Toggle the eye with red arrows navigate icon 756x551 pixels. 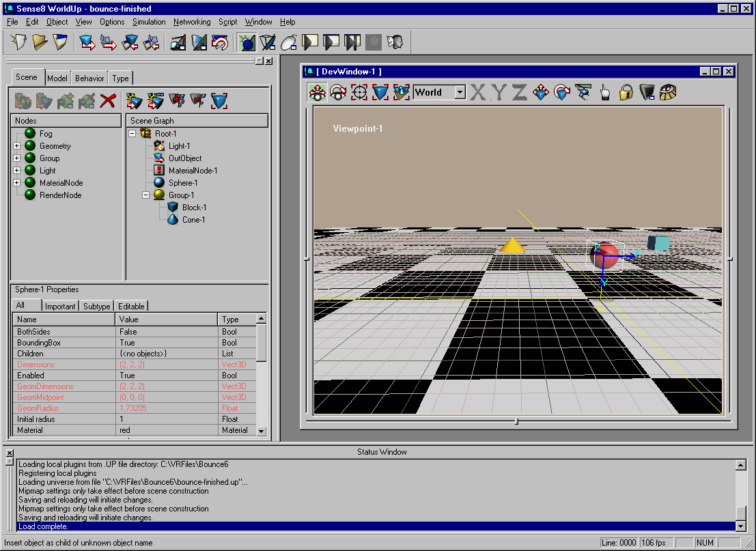click(318, 92)
